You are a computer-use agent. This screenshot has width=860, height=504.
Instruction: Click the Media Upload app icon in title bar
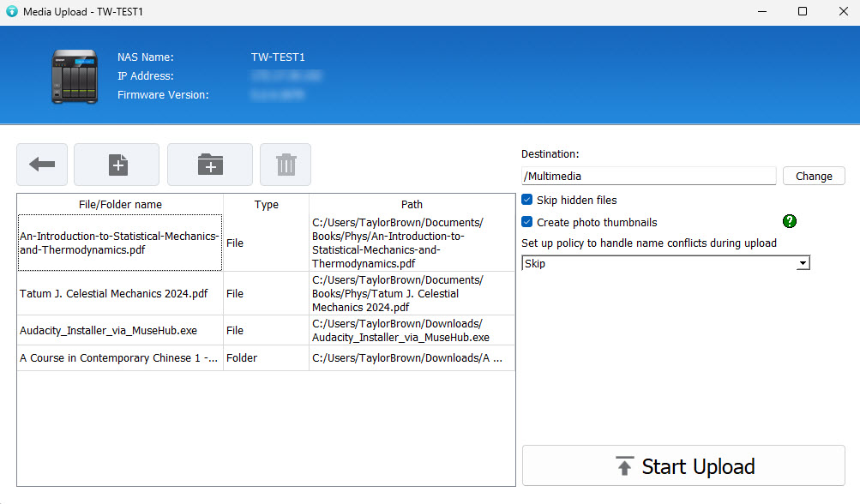[x=11, y=12]
